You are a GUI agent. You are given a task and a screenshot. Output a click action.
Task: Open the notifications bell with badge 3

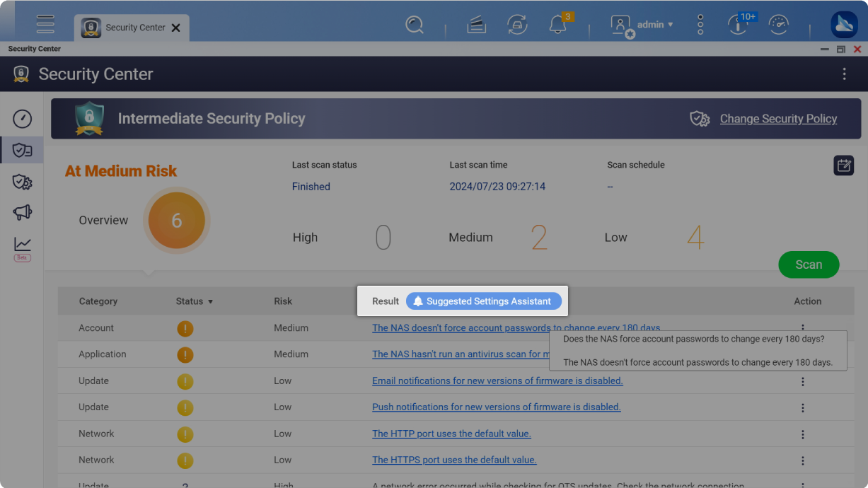(558, 25)
